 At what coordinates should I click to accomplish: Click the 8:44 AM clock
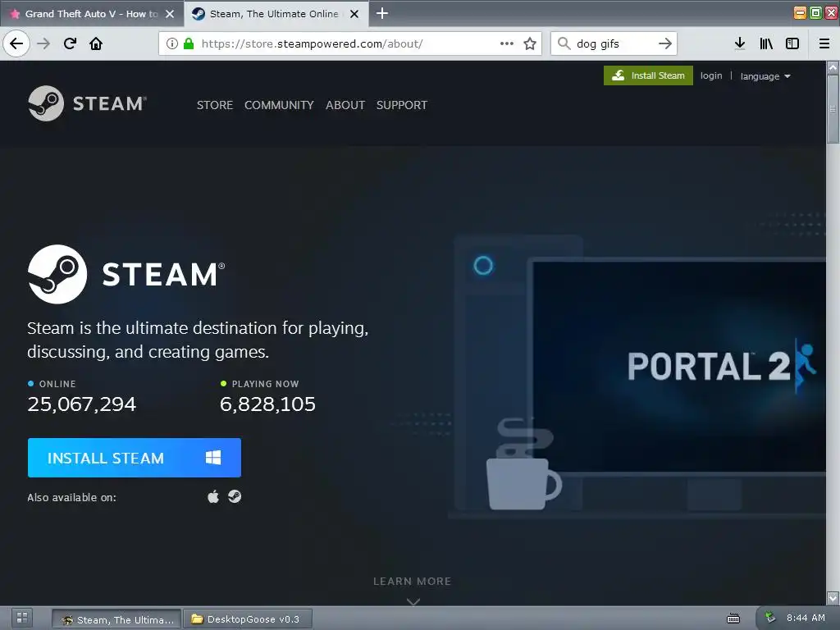(806, 618)
